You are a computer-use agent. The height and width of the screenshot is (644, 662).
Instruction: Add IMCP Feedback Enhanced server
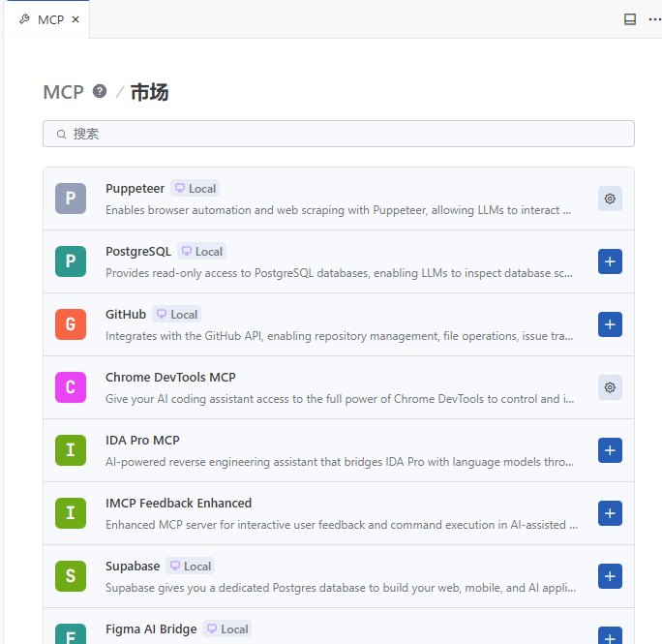[x=610, y=513]
